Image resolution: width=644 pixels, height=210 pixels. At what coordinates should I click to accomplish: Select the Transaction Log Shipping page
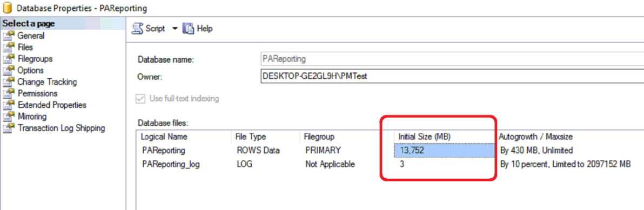pyautogui.click(x=61, y=128)
